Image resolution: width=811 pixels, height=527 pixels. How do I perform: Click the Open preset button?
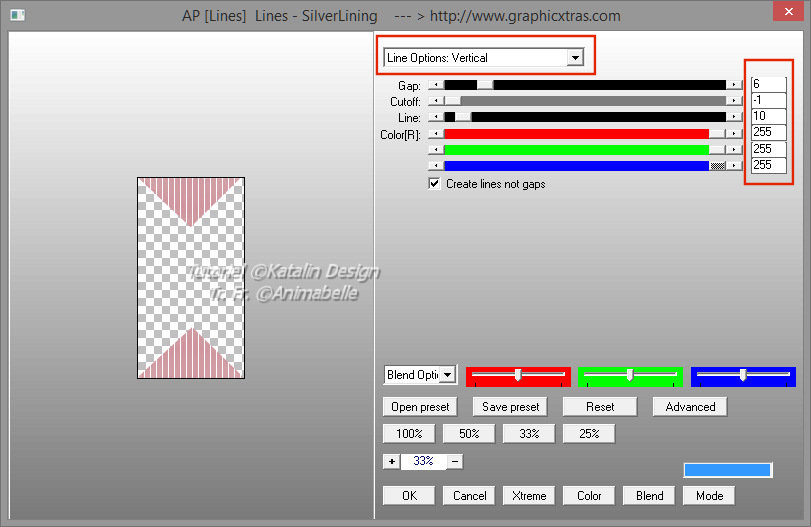click(x=420, y=406)
